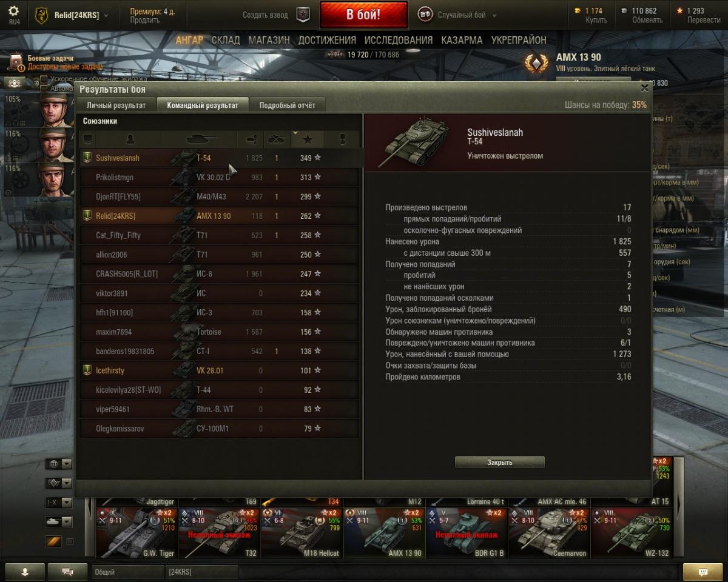Switch to the Подробный отчёт tab
Screen dimensions: 728x582
[x=288, y=105]
